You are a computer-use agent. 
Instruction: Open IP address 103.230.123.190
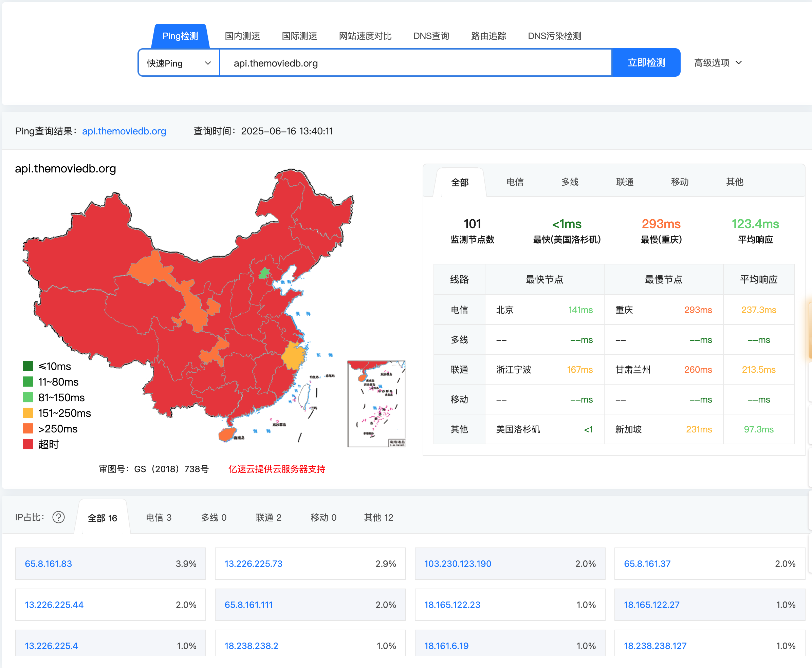coord(458,564)
